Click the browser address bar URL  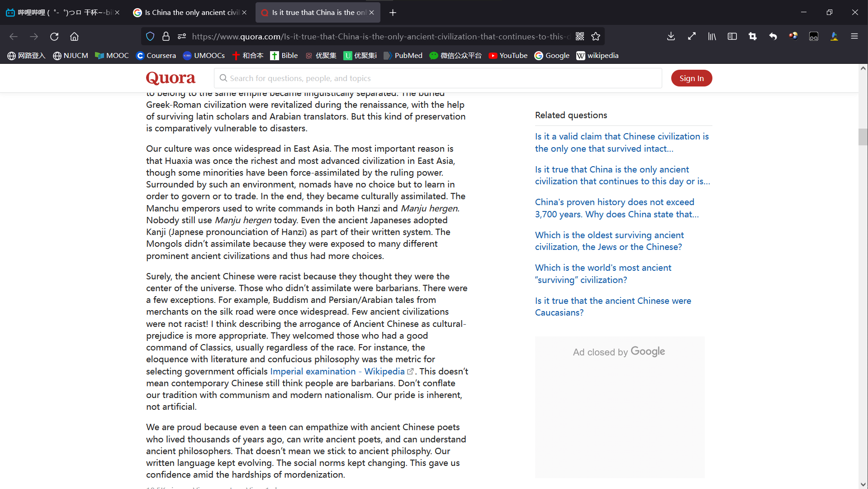tap(381, 37)
